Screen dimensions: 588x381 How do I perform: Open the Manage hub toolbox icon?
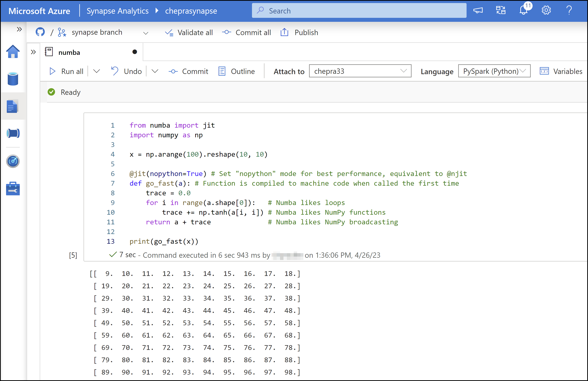[13, 189]
